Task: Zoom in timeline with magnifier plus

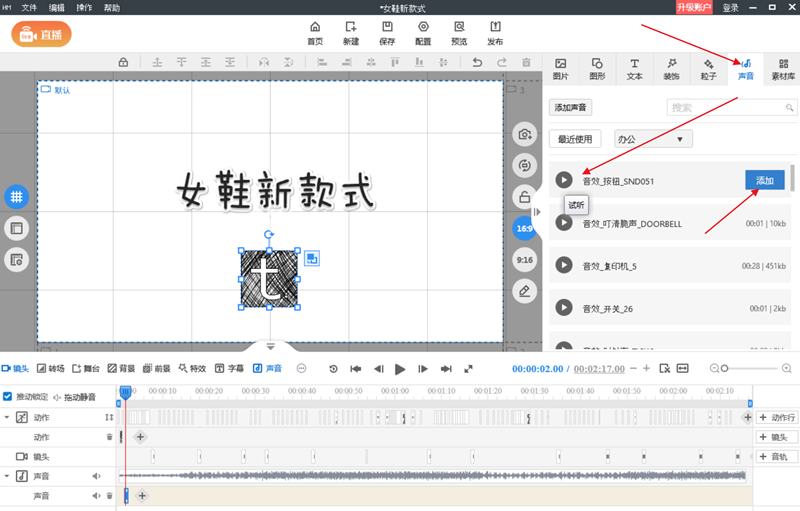Action: point(787,368)
